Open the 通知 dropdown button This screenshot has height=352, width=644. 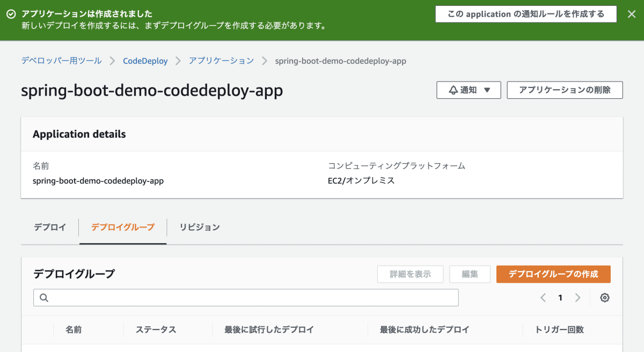tap(469, 90)
